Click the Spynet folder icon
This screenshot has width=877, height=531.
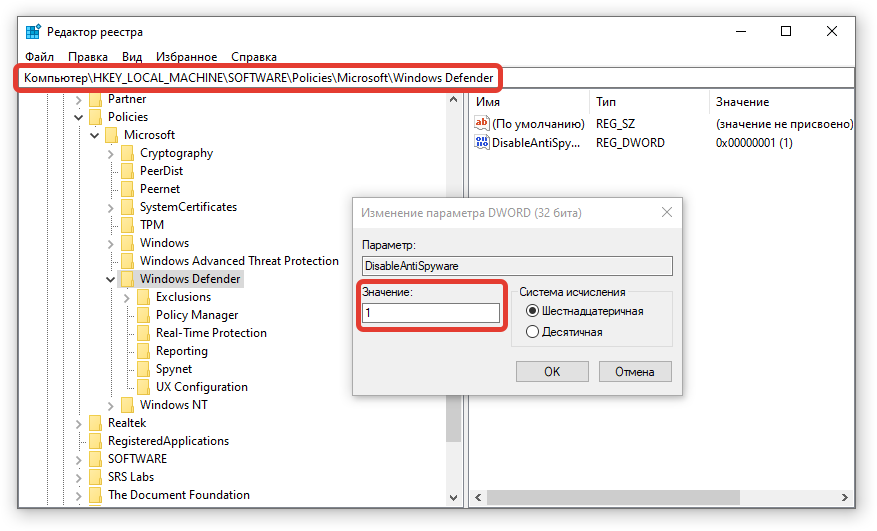143,369
